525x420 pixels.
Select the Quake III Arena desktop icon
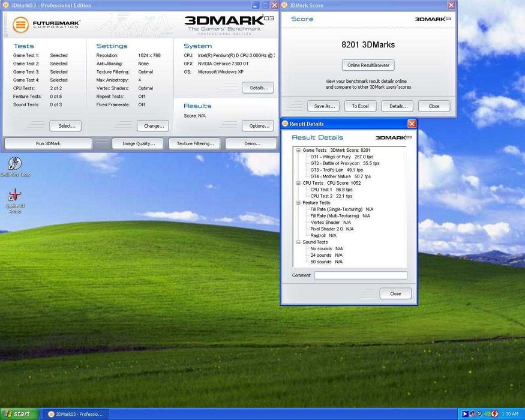(x=15, y=200)
